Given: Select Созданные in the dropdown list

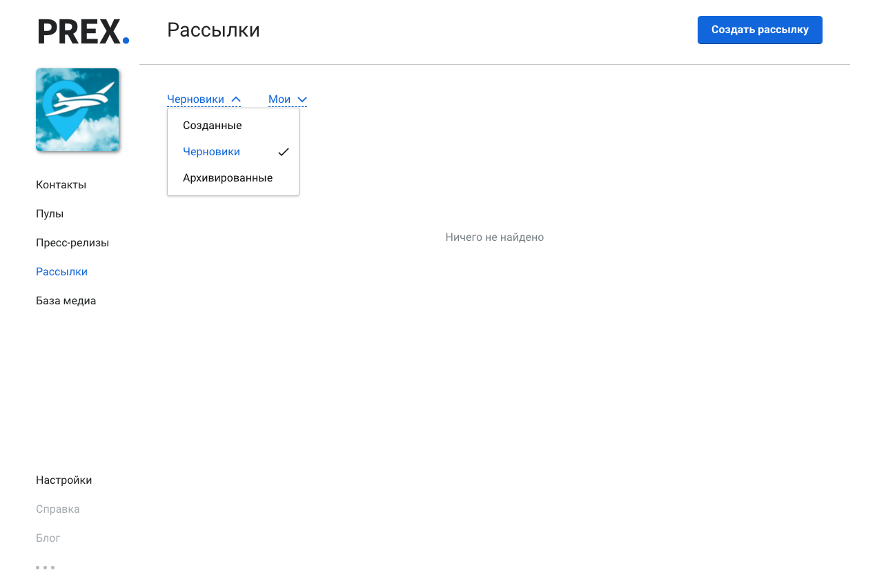Looking at the screenshot, I should pos(213,126).
